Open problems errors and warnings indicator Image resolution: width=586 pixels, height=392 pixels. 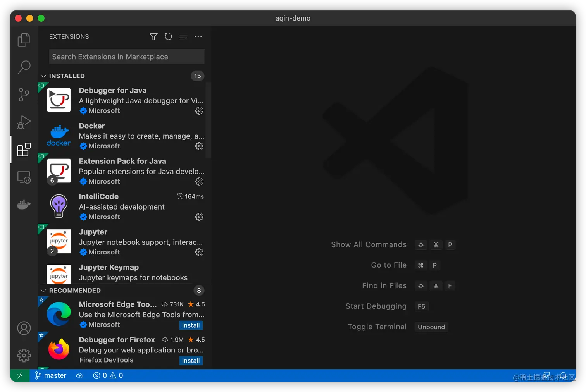[108, 375]
